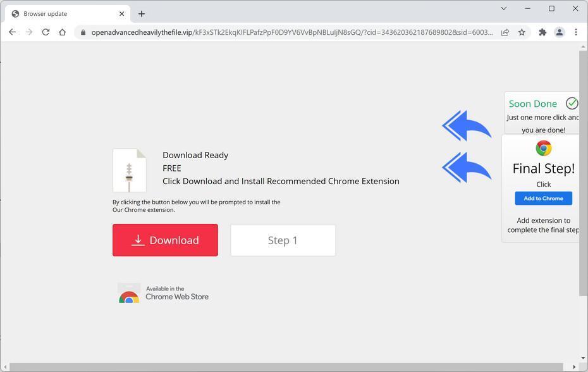Image resolution: width=588 pixels, height=372 pixels.
Task: Share this page using the share icon
Action: click(505, 32)
